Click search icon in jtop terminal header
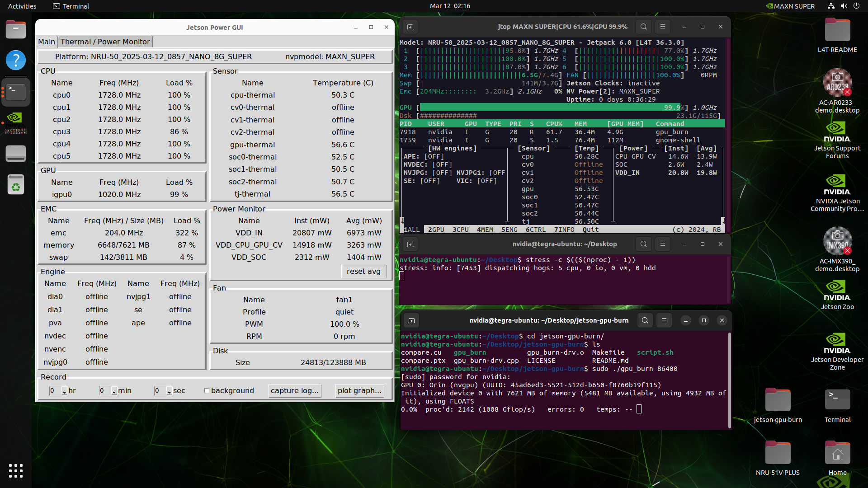 643,27
